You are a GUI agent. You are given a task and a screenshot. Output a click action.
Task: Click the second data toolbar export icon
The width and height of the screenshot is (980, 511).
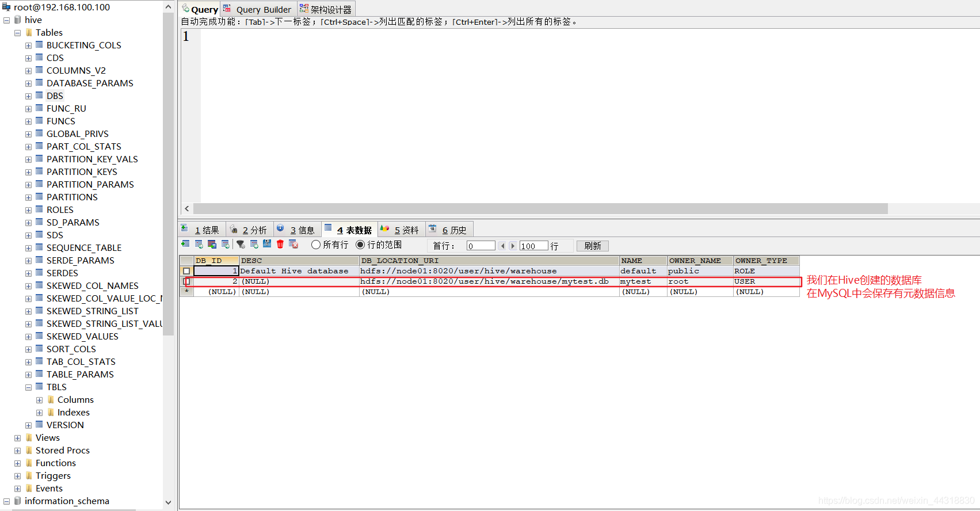[x=199, y=244]
